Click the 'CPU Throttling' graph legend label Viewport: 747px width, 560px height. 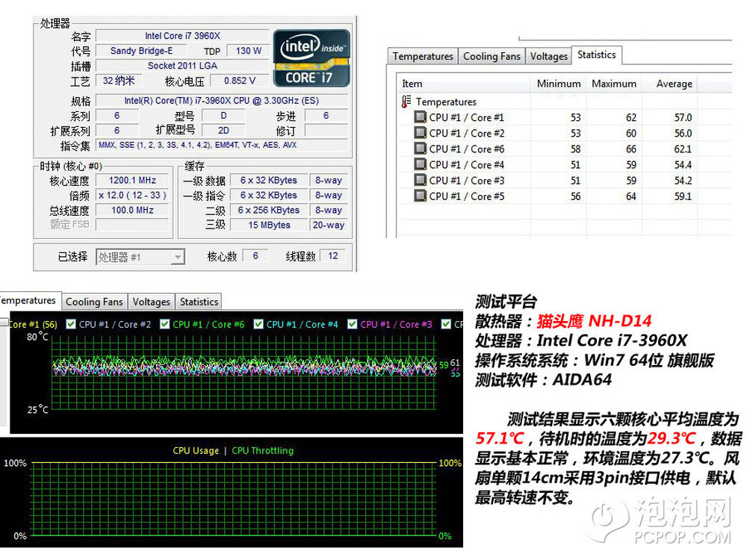(x=262, y=450)
